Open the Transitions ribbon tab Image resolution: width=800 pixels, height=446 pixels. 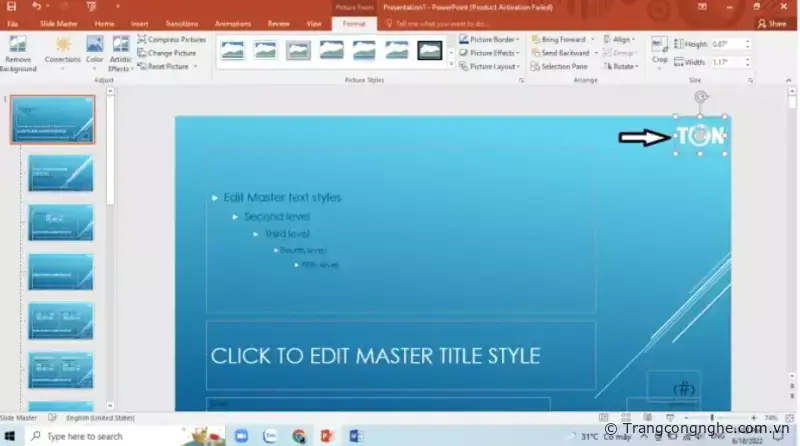coord(182,22)
